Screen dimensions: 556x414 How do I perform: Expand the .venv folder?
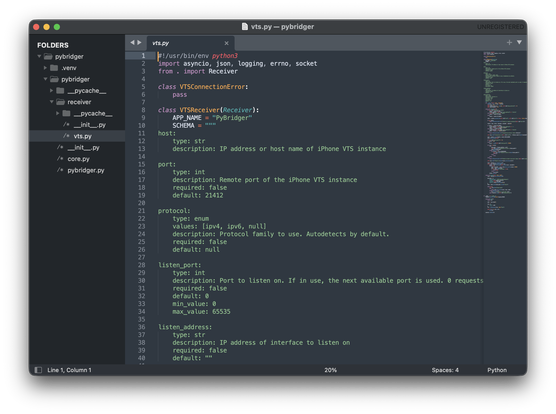pos(45,68)
